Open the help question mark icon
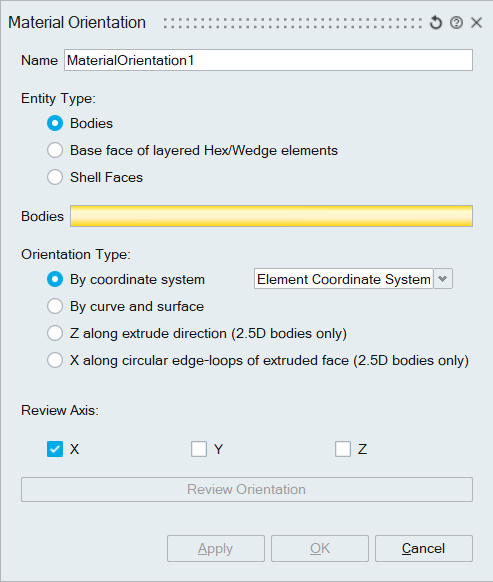Screen dimensions: 493x582 456,23
